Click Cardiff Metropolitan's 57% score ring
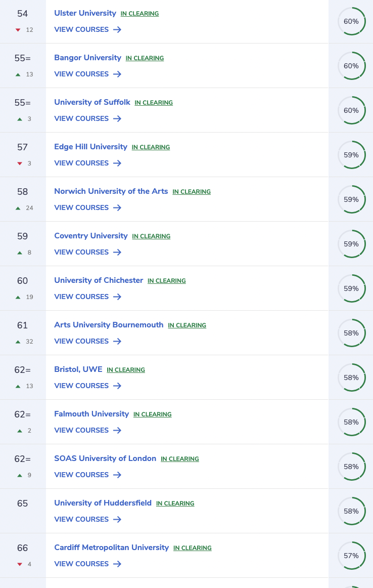This screenshot has height=588, width=373. (x=351, y=556)
